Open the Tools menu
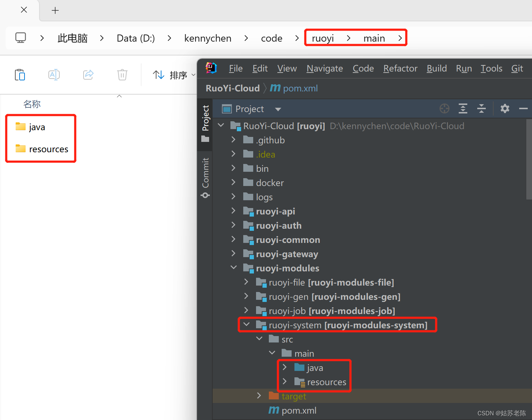532x420 pixels. coord(491,68)
